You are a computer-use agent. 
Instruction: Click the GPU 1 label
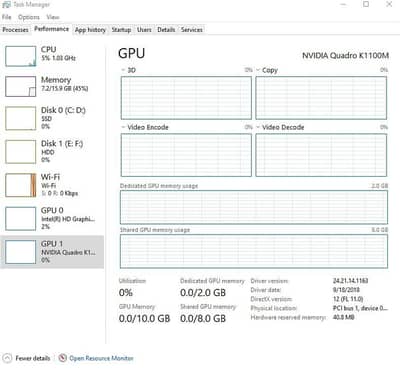click(52, 244)
